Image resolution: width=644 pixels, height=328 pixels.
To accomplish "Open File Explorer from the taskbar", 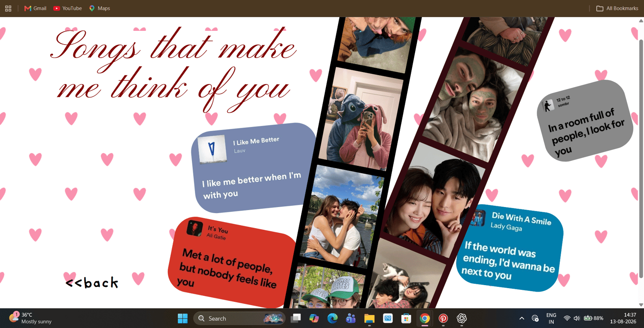I will coord(369,318).
